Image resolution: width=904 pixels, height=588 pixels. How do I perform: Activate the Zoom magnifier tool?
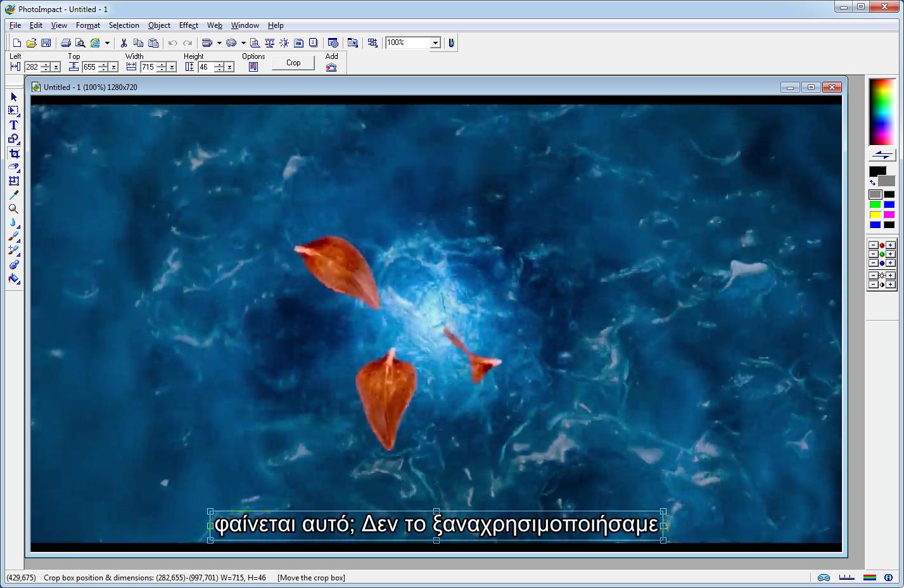pyautogui.click(x=13, y=208)
